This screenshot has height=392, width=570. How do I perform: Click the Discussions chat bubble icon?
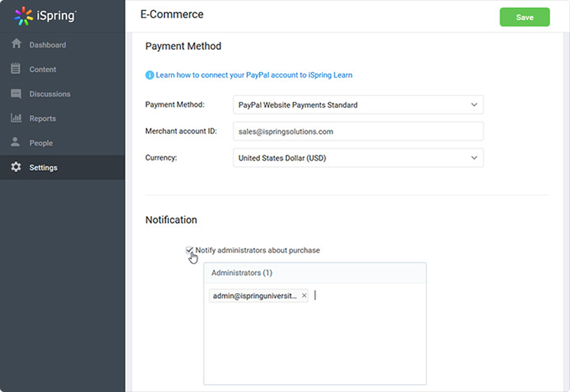pos(16,93)
